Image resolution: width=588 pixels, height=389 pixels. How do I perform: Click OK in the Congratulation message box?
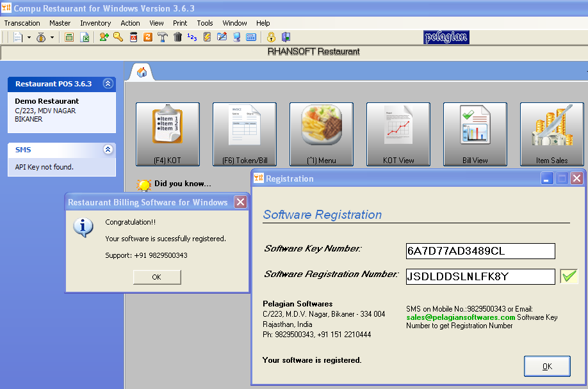(157, 277)
